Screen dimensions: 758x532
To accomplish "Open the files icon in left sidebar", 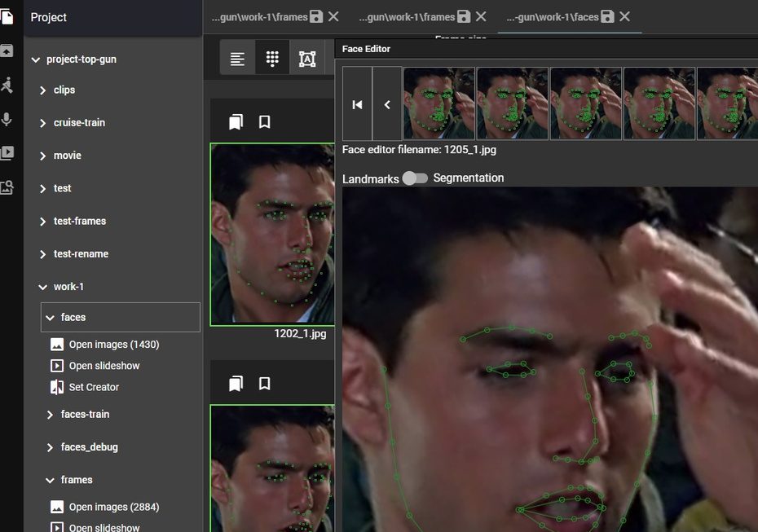I will 7,17.
